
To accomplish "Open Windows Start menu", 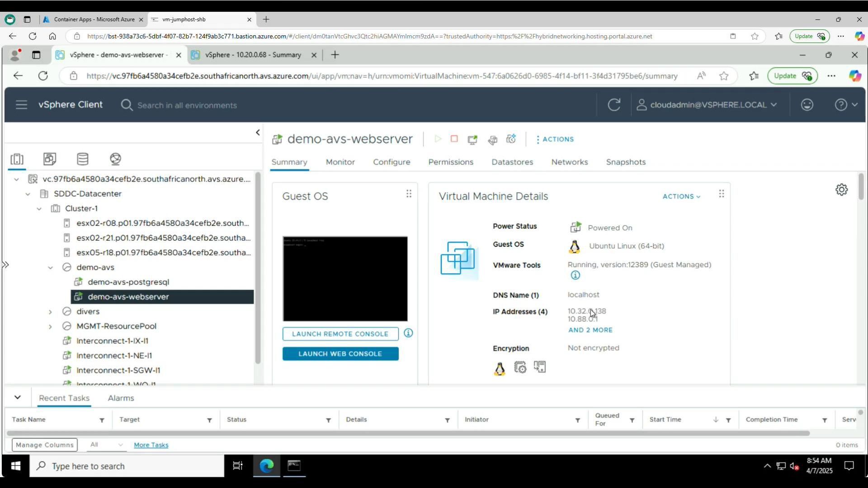I will pos(15,466).
